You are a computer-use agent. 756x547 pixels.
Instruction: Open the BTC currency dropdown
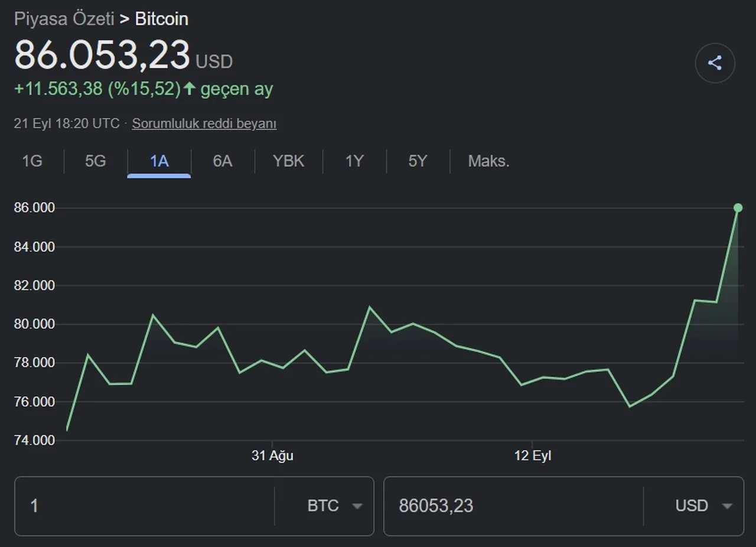click(x=334, y=506)
